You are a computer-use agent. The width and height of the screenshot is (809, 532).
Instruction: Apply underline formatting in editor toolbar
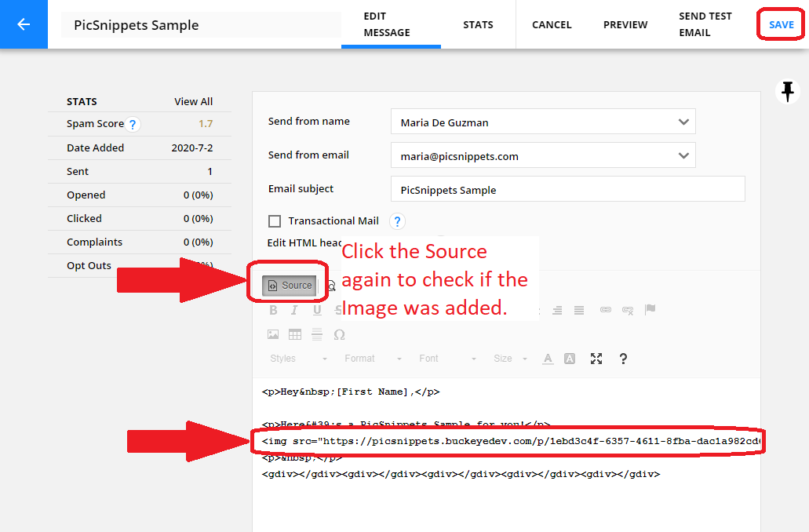(x=317, y=310)
